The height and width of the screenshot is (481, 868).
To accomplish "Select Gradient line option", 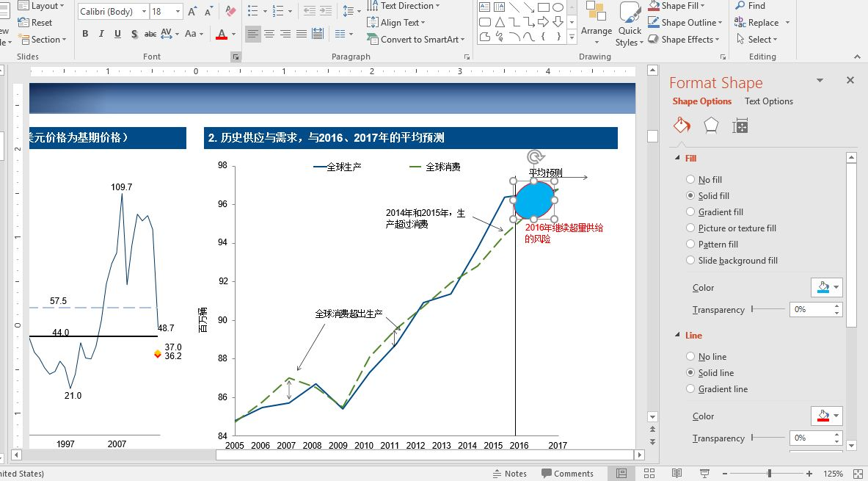I will coord(717,389).
